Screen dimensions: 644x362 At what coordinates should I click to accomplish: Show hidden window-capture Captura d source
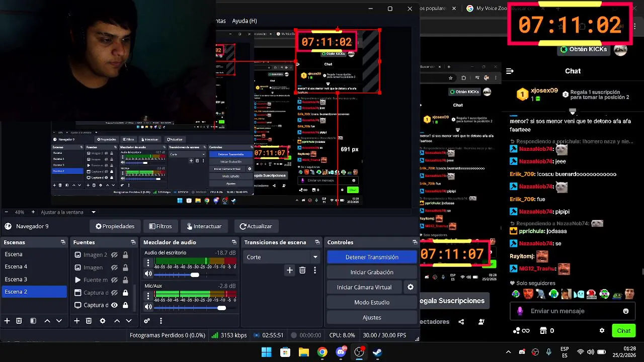114,293
